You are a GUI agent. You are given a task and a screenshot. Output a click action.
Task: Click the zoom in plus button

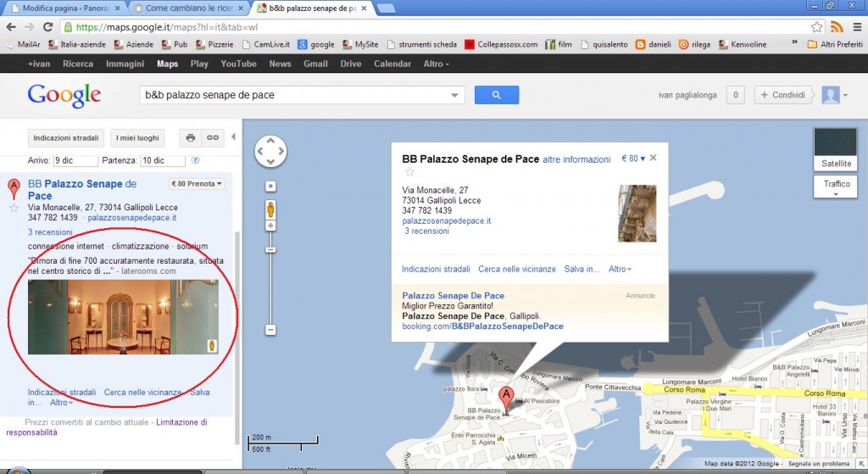271,226
